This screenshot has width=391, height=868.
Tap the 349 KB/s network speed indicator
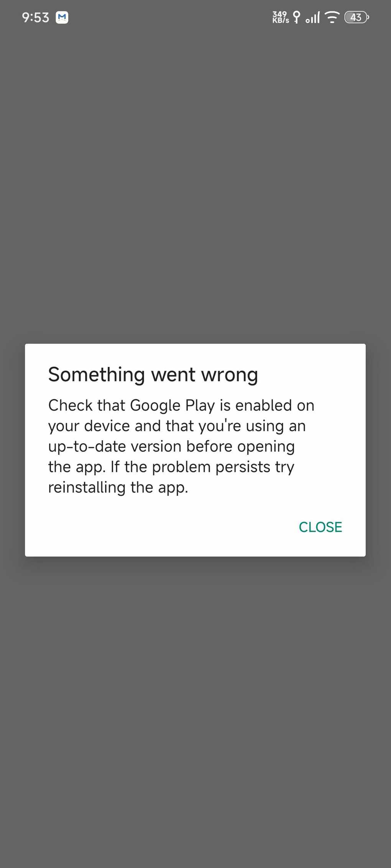(x=281, y=17)
